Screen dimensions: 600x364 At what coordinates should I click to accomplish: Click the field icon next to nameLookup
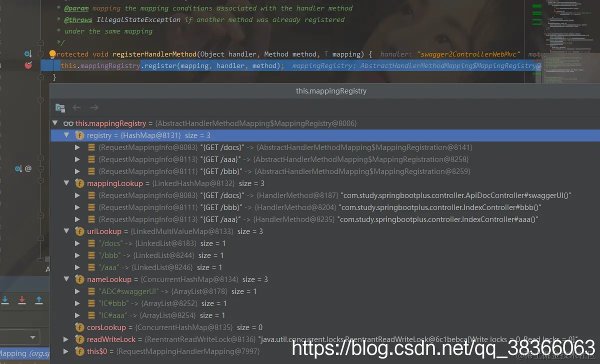[x=79, y=279]
